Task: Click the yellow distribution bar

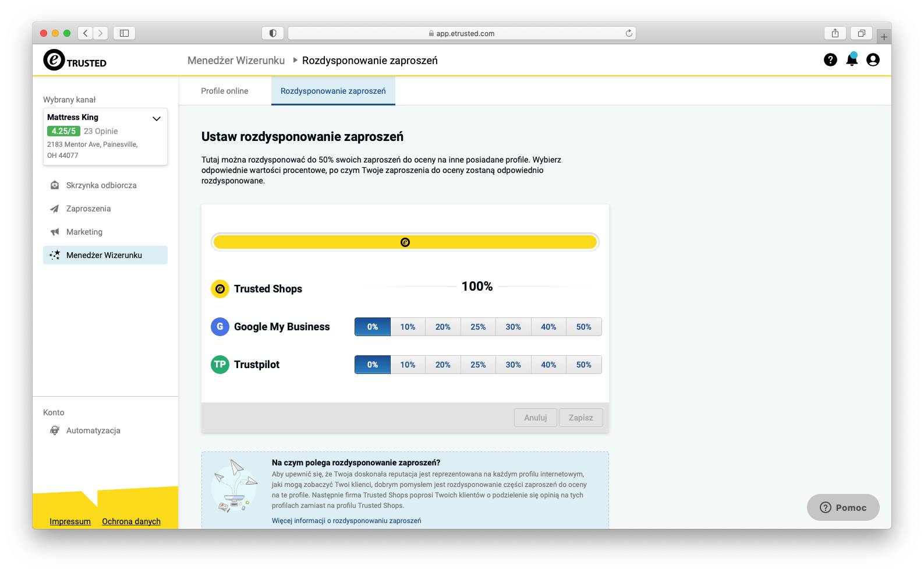Action: (x=405, y=242)
